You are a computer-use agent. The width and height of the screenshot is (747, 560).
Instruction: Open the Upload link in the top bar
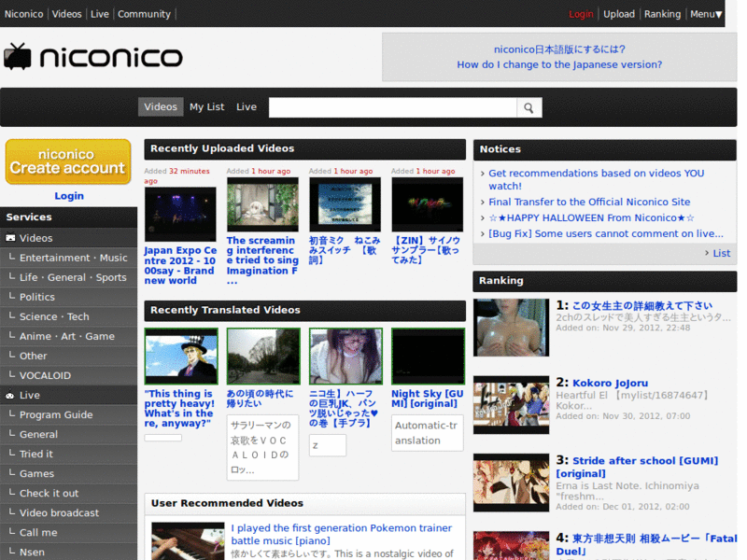[x=619, y=14]
